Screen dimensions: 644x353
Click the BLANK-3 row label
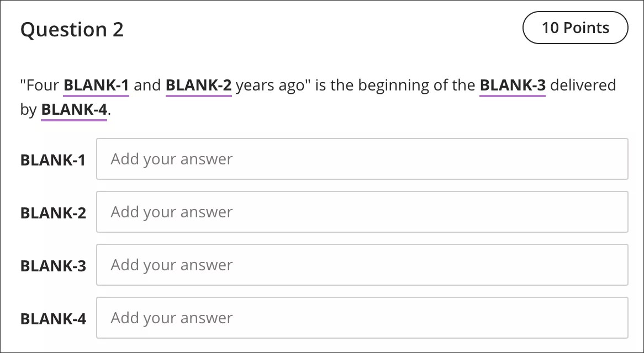tap(52, 265)
